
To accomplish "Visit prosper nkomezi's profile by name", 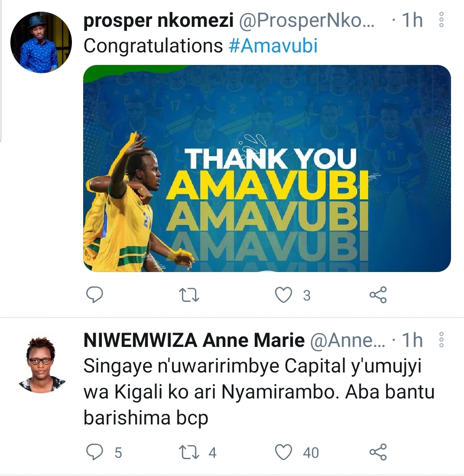I will (159, 21).
